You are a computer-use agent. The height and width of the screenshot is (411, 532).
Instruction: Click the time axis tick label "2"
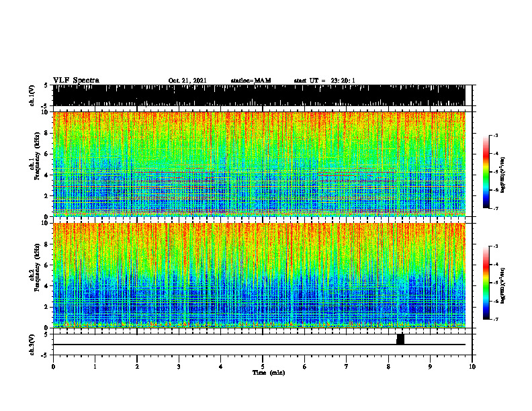tap(137, 367)
